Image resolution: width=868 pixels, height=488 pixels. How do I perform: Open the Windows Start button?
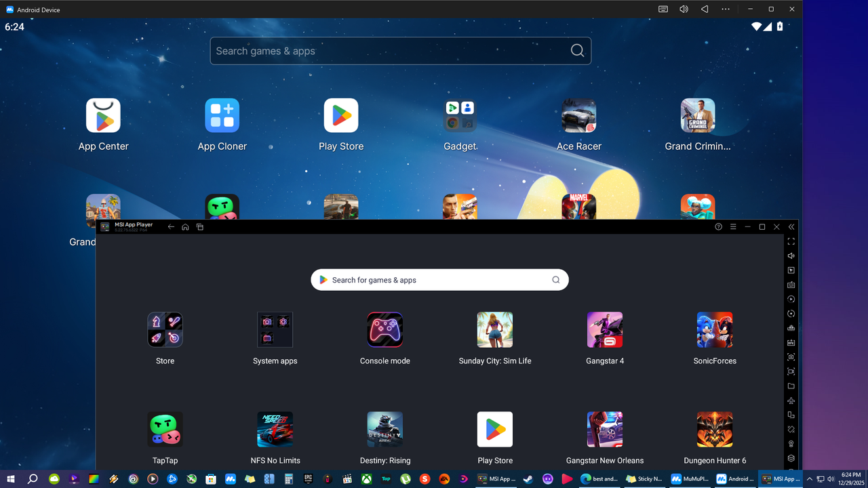click(x=11, y=479)
